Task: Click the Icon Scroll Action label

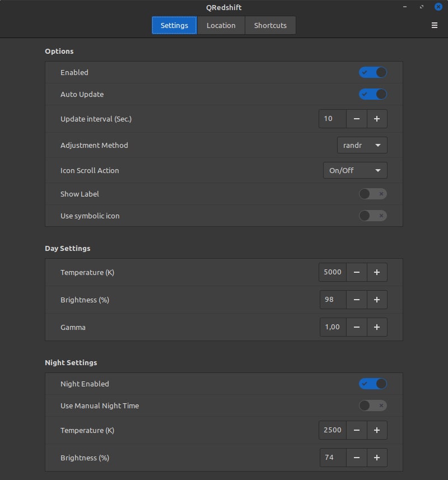Action: pyautogui.click(x=90, y=170)
